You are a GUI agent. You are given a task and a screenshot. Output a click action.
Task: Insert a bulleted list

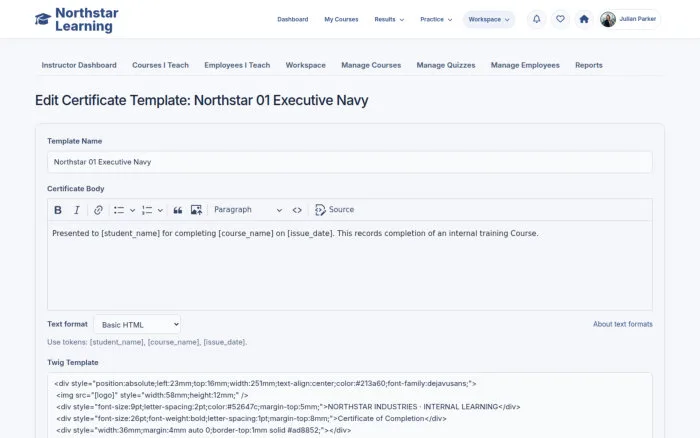tap(119, 210)
